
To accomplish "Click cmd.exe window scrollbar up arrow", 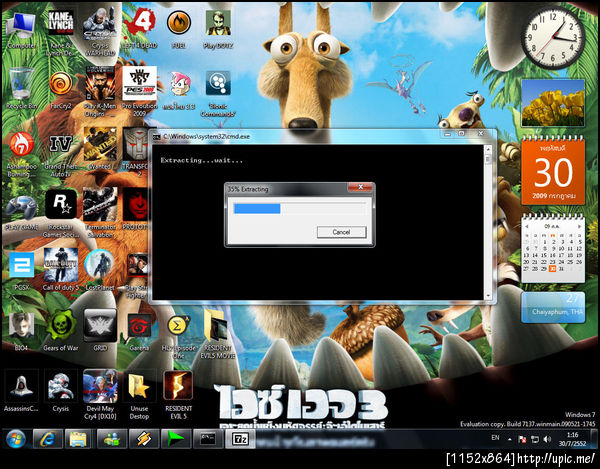I will pyautogui.click(x=488, y=148).
